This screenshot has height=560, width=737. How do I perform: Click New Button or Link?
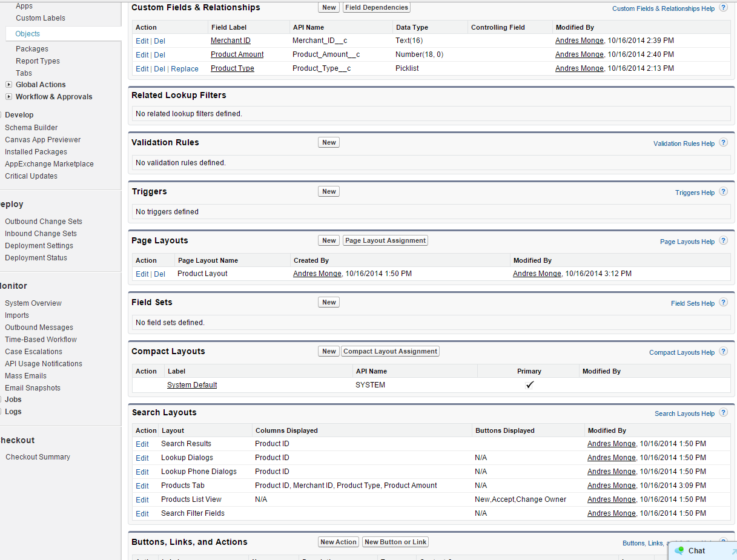point(395,542)
